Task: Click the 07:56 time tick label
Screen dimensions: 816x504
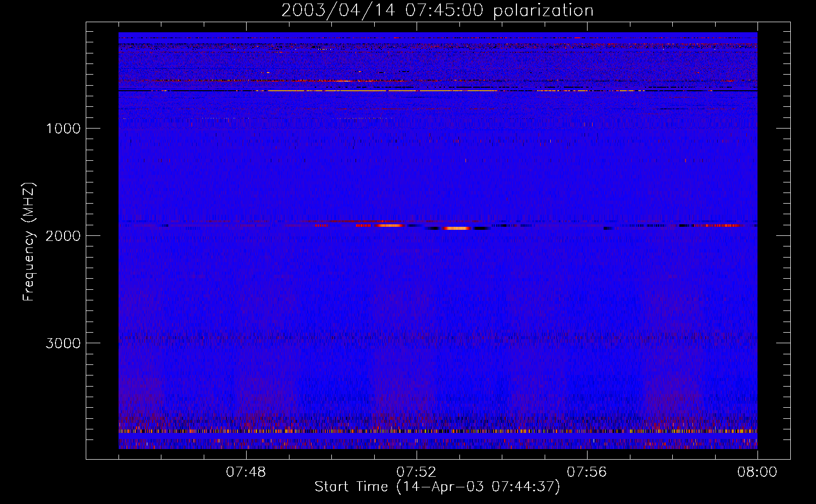Action: click(x=587, y=472)
